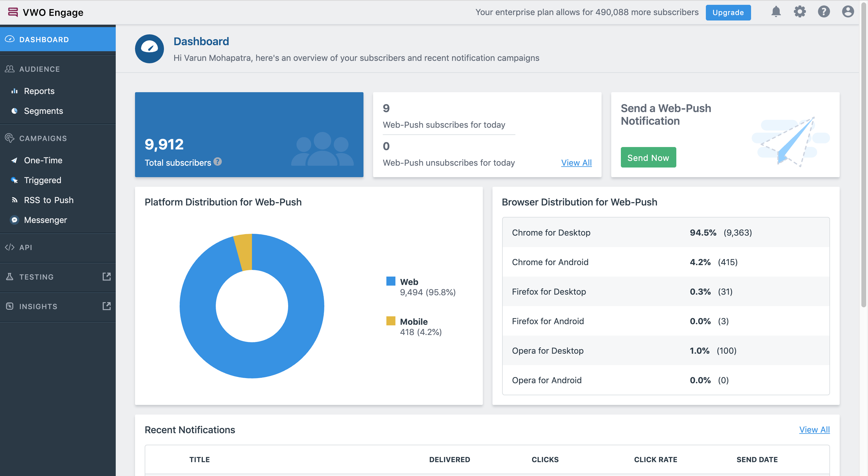Click the notifications bell icon
Viewport: 868px width, 476px height.
pos(776,12)
